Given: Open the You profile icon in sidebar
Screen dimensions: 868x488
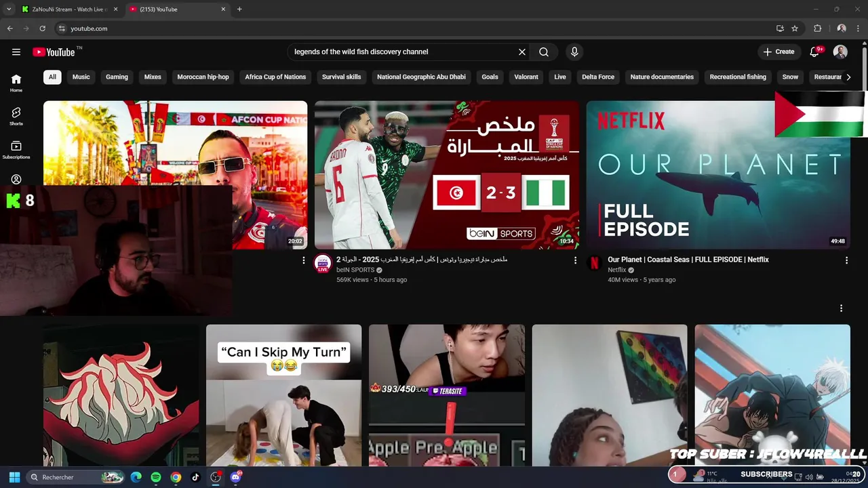Looking at the screenshot, I should coord(16,179).
